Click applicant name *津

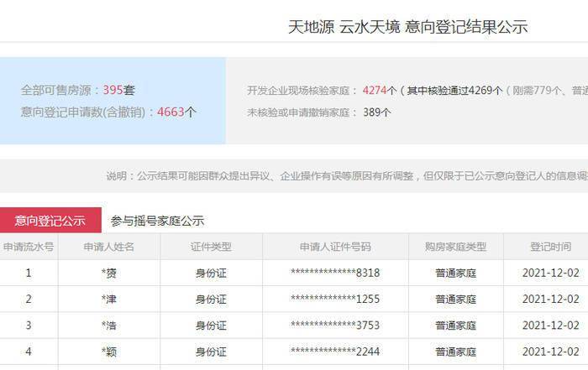(x=108, y=300)
